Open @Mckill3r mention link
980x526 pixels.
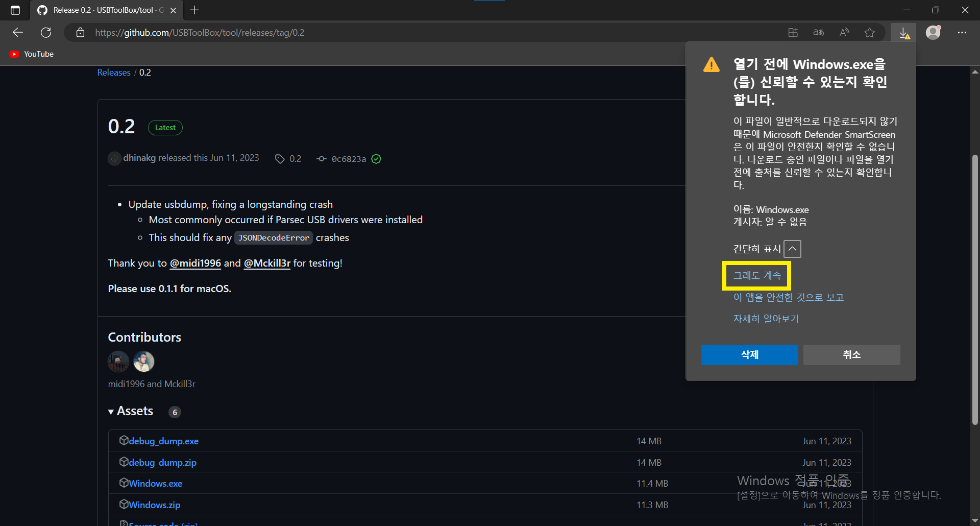pos(267,263)
